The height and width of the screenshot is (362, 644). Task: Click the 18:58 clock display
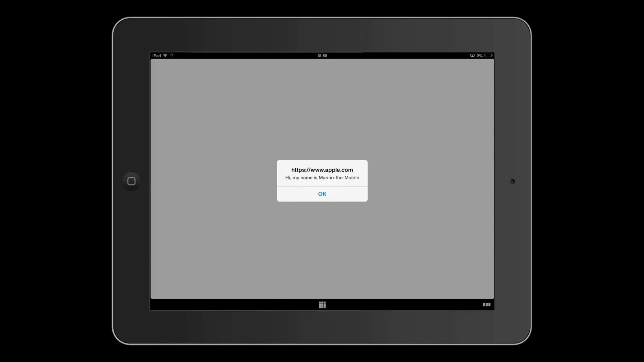click(322, 56)
